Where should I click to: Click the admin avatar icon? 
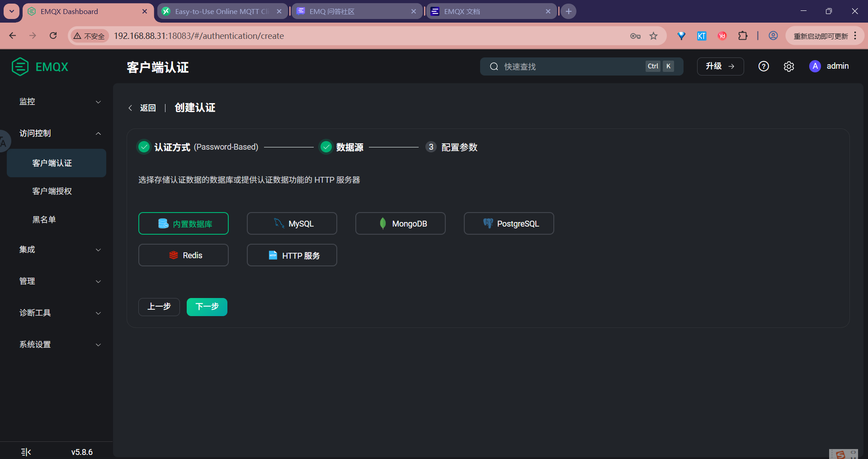(x=815, y=66)
